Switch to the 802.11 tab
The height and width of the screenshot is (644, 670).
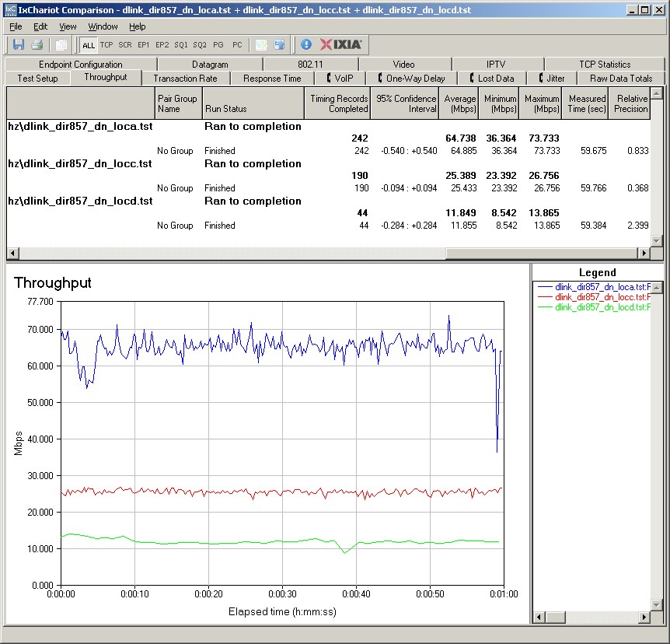tap(310, 64)
